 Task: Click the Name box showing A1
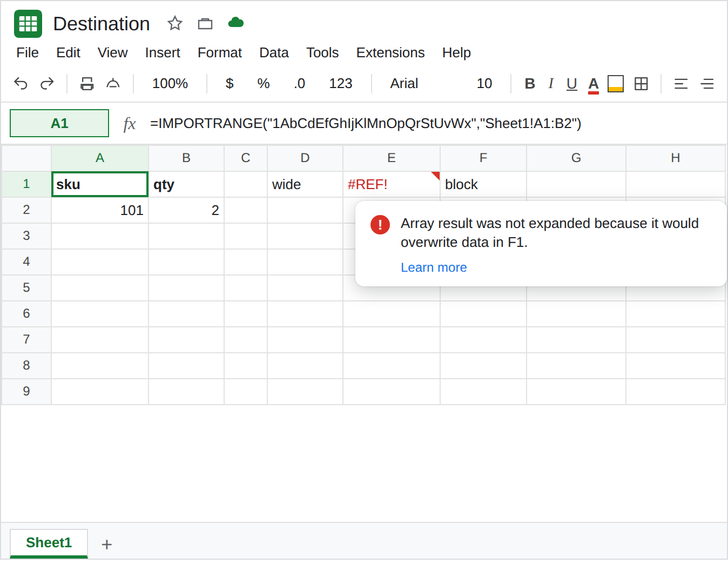(x=59, y=123)
